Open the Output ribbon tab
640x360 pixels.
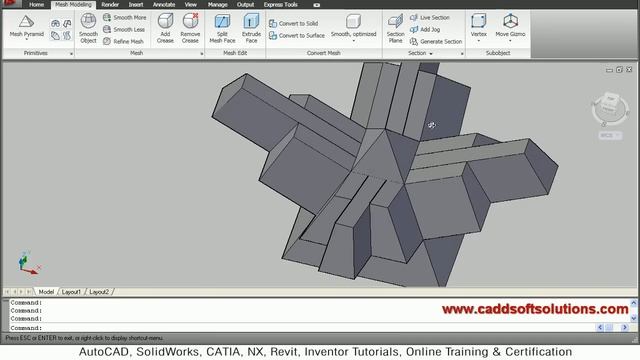pos(245,4)
